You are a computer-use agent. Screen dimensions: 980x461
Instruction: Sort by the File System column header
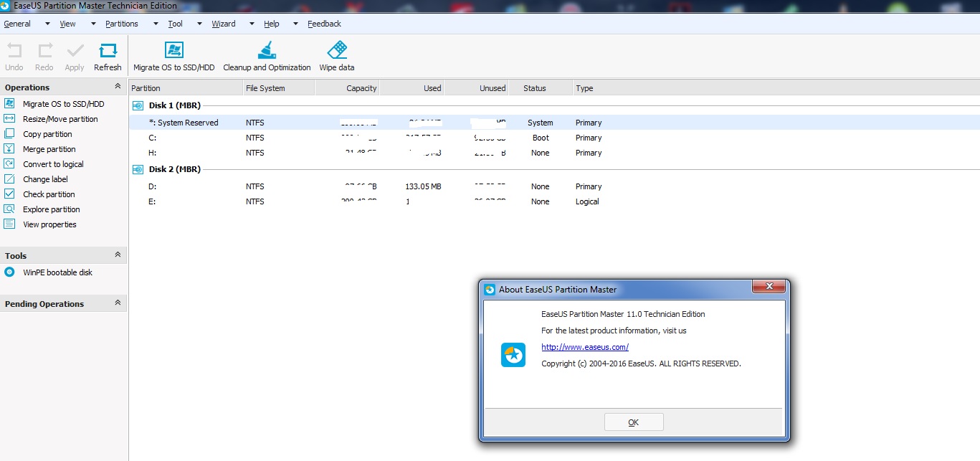click(x=279, y=88)
